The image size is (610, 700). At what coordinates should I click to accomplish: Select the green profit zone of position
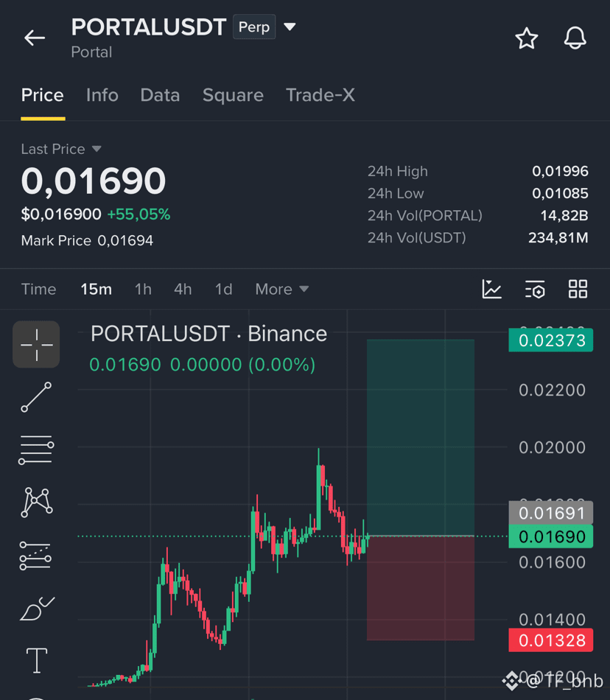[x=421, y=438]
